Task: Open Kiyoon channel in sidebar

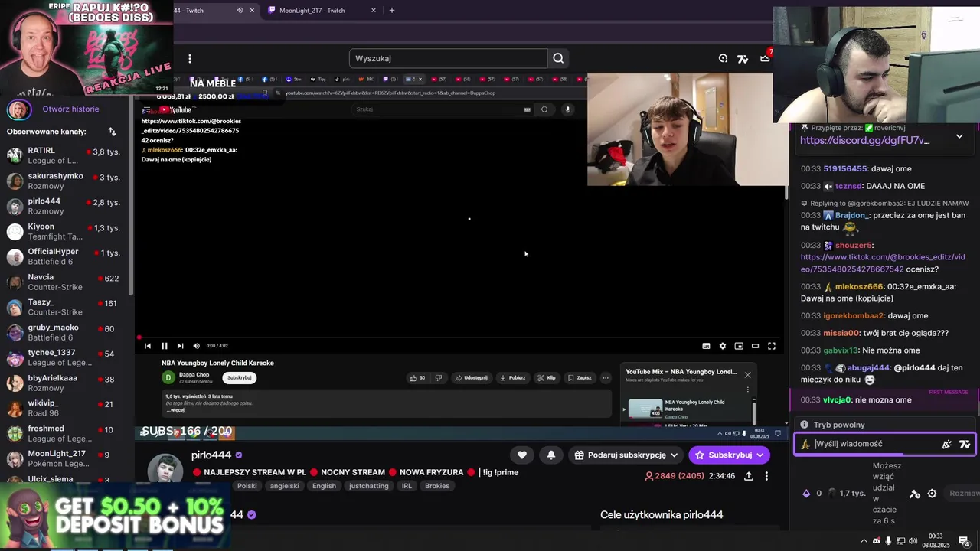Action: [67, 231]
